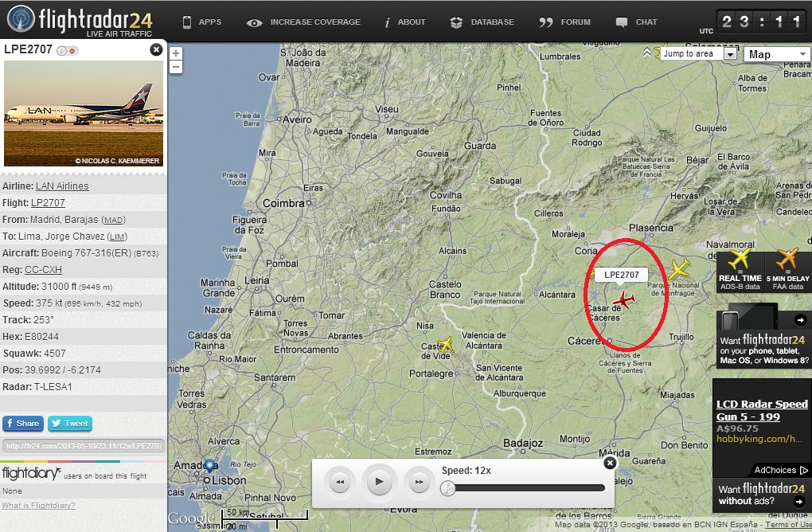
Task: Select the red LPE2707 aircraft on map
Action: (x=624, y=300)
